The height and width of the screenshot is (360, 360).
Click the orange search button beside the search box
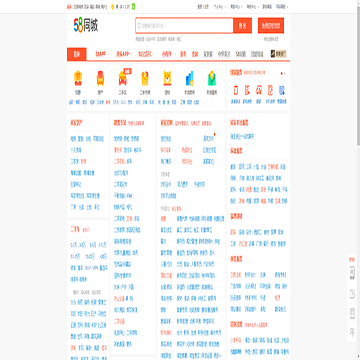click(242, 26)
